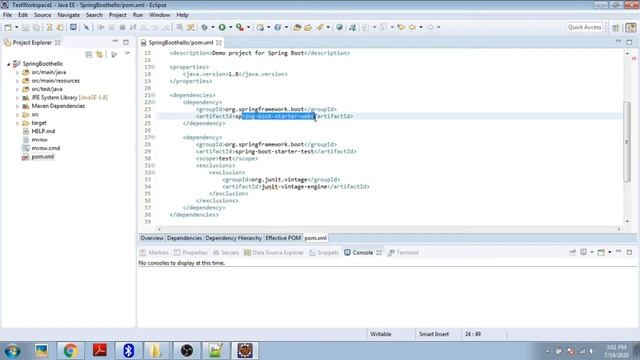Click the Save toolbar icon
The image size is (640, 360).
(25, 27)
